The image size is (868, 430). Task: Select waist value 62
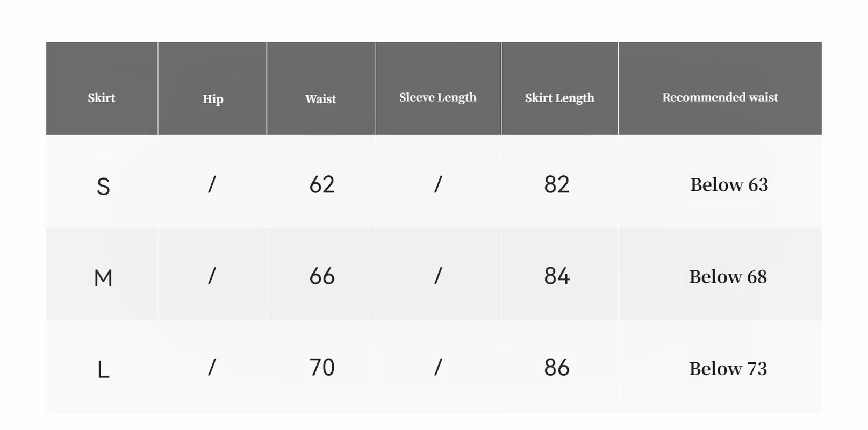[322, 185]
